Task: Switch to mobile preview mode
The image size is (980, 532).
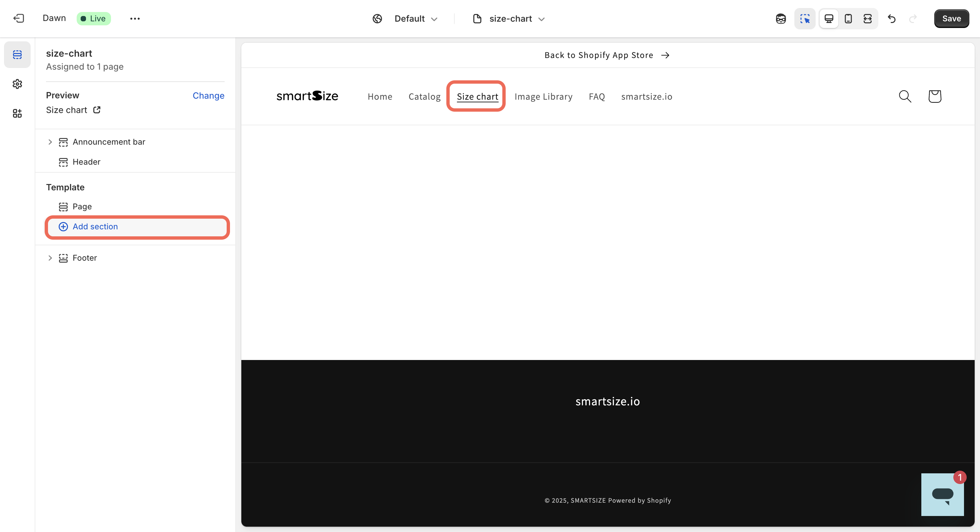Action: click(x=848, y=18)
